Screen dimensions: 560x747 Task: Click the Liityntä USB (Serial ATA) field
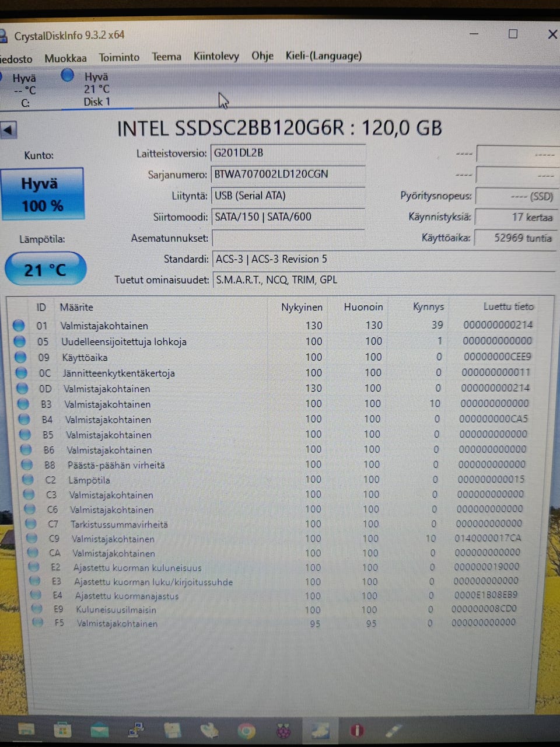click(288, 196)
